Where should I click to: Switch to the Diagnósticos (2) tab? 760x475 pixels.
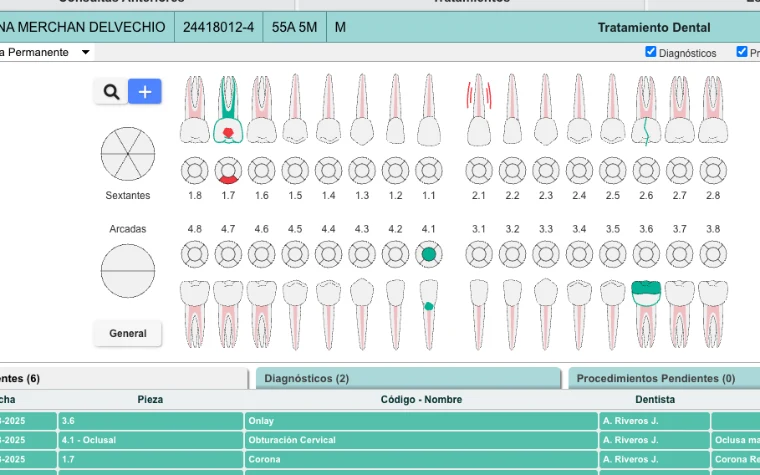point(408,378)
